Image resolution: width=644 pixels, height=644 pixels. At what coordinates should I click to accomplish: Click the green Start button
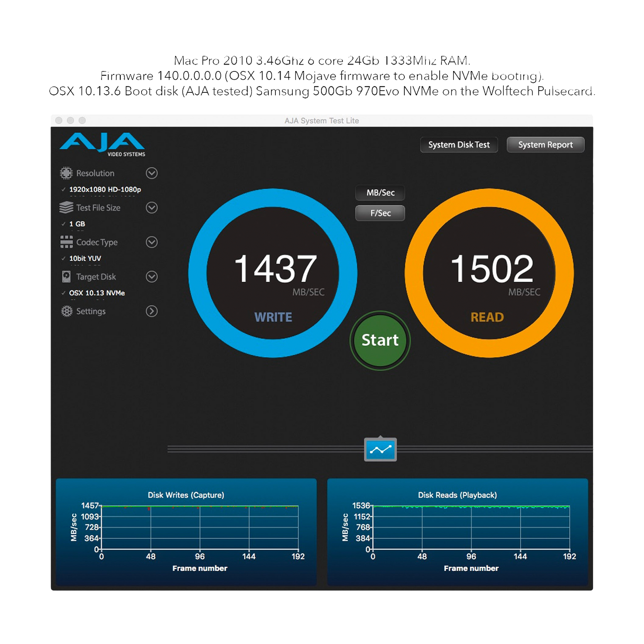pyautogui.click(x=380, y=340)
